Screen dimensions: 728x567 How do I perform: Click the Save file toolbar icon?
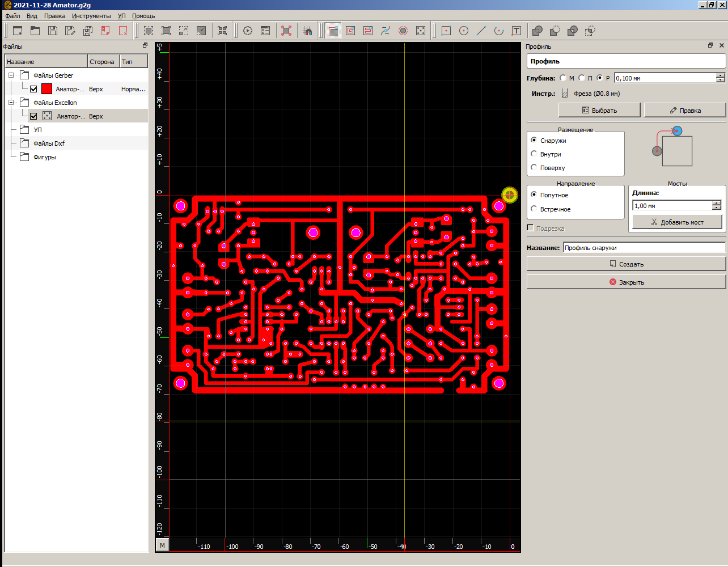tap(53, 31)
